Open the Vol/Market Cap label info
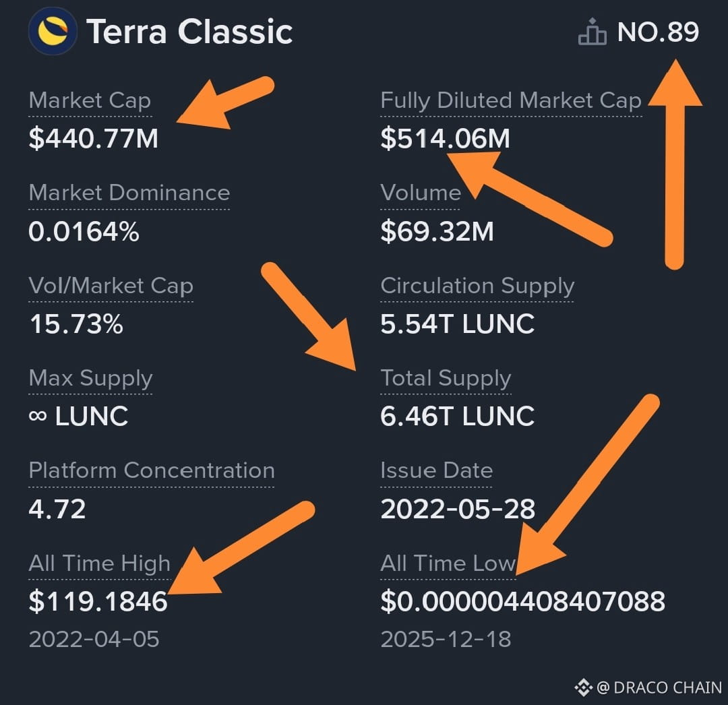The image size is (728, 705). [x=111, y=285]
